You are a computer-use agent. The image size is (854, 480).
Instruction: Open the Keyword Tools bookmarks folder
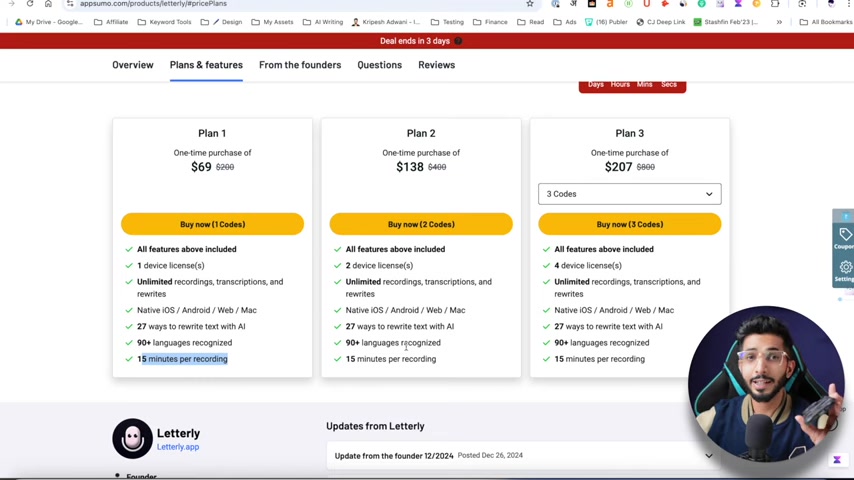[164, 22]
